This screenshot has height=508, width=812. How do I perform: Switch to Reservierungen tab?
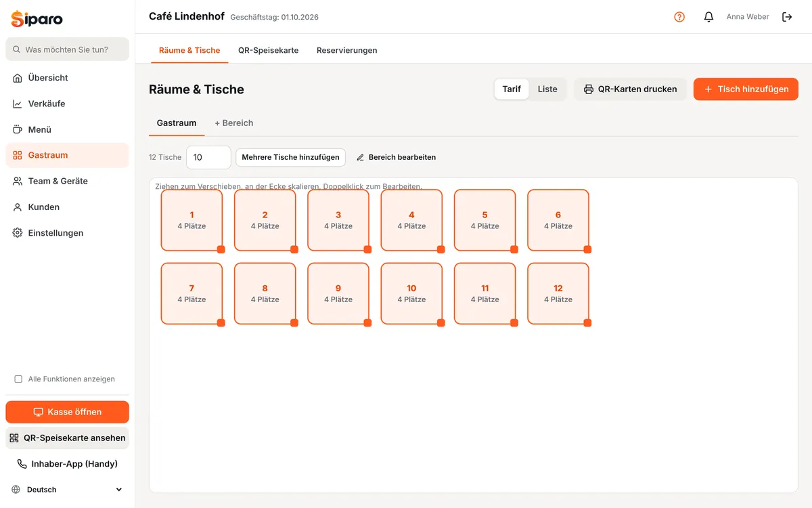[347, 50]
